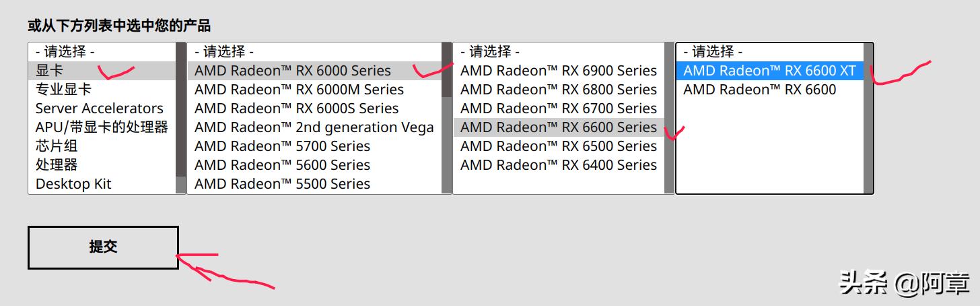Select APU/带显卡的处理器 option

[102, 127]
